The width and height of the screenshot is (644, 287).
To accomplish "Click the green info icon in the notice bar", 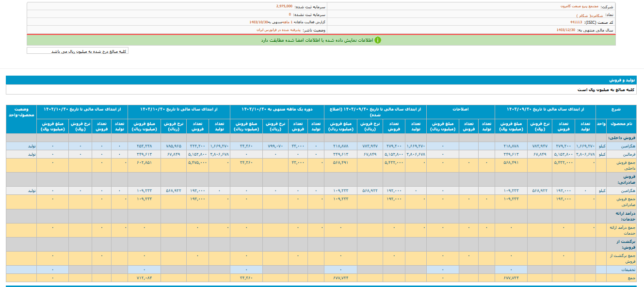I will (378, 40).
